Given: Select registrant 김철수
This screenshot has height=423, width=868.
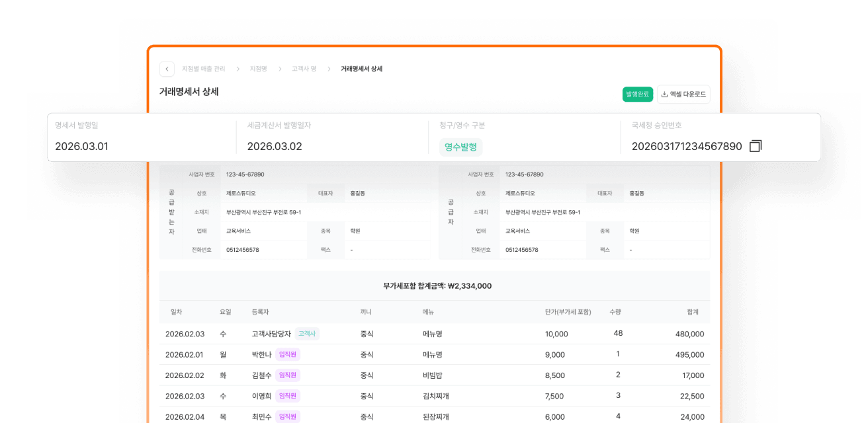Looking at the screenshot, I should pyautogui.click(x=262, y=375).
